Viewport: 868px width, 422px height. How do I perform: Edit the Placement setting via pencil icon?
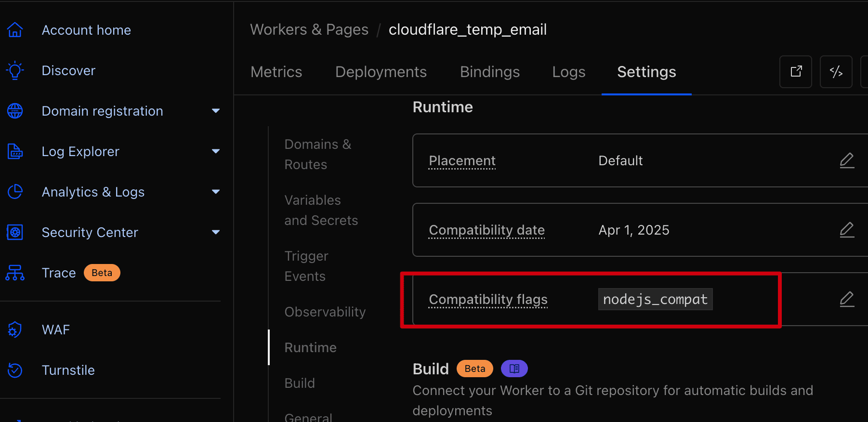click(847, 160)
